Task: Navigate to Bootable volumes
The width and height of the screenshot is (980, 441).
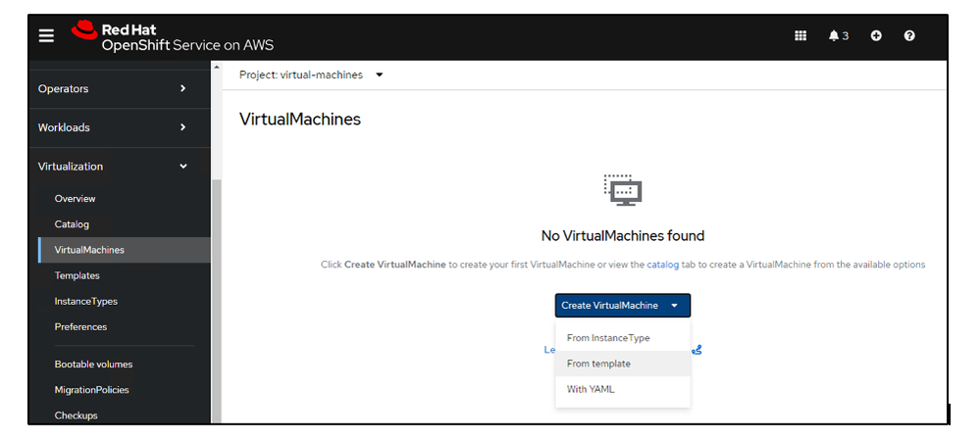Action: pyautogui.click(x=93, y=365)
